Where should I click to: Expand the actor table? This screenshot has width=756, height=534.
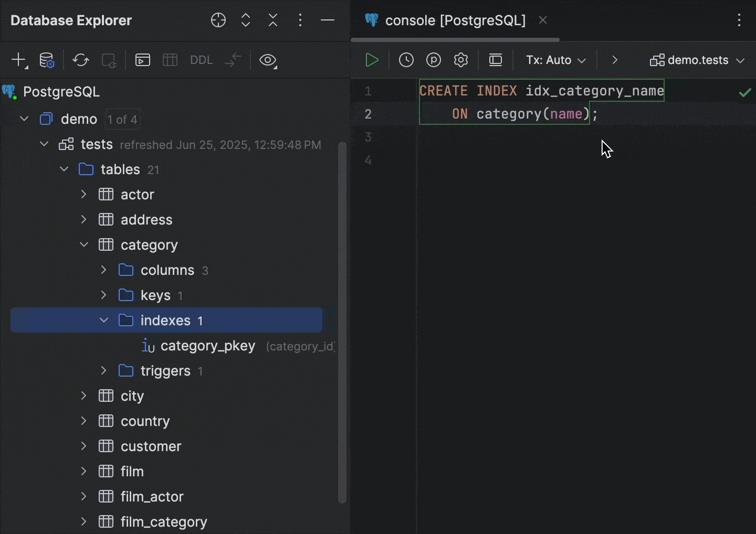click(84, 195)
